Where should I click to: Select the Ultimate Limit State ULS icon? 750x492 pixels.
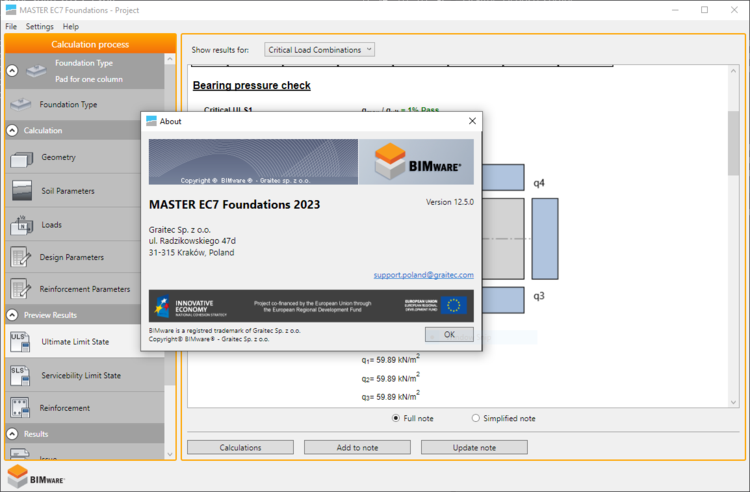[21, 341]
